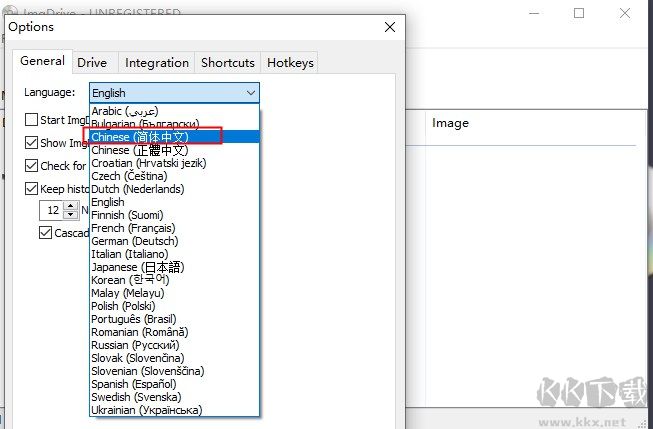The width and height of the screenshot is (653, 429).
Task: Select Slovak (Slovenčina)
Action: coord(174,358)
